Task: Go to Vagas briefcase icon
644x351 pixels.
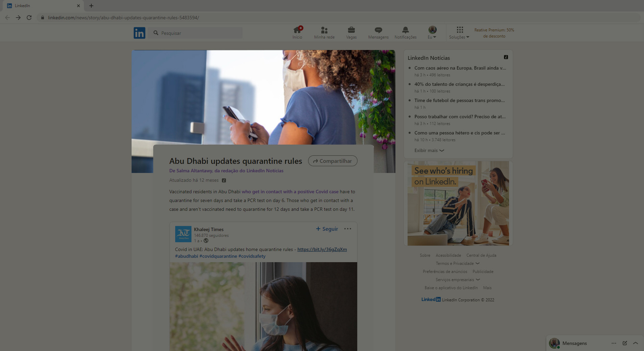Action: [x=351, y=33]
